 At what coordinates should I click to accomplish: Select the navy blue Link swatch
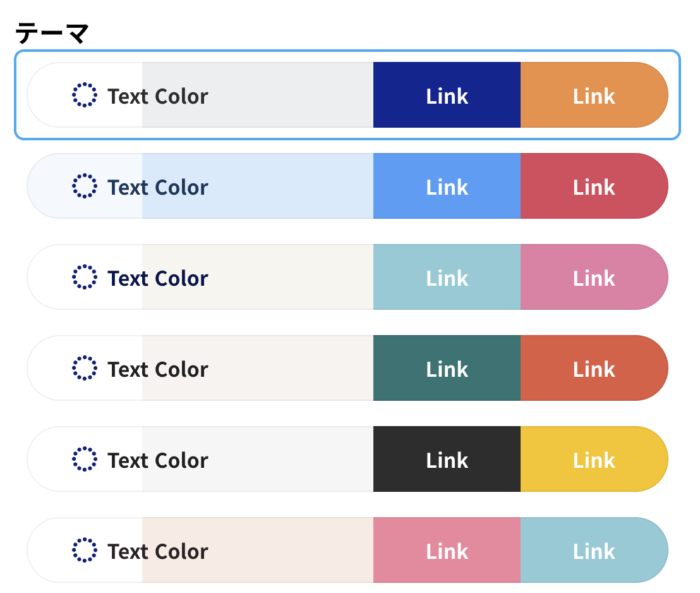(x=447, y=95)
